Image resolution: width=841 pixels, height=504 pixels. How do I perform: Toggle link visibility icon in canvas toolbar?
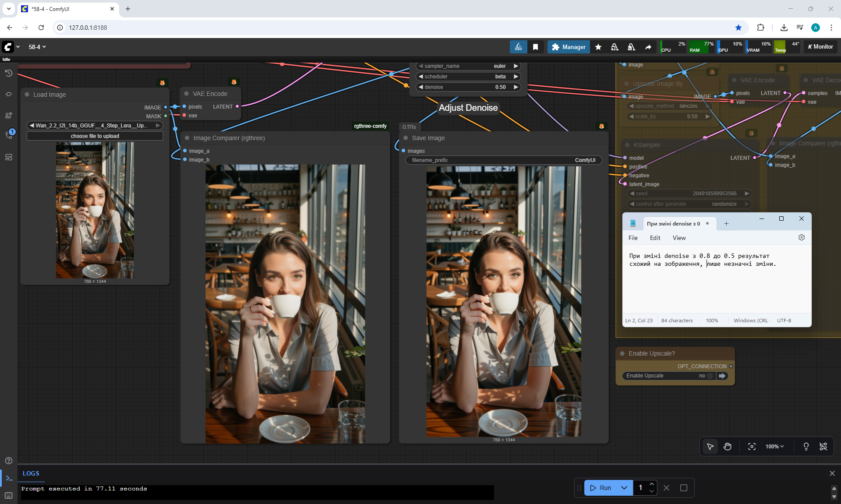click(823, 446)
